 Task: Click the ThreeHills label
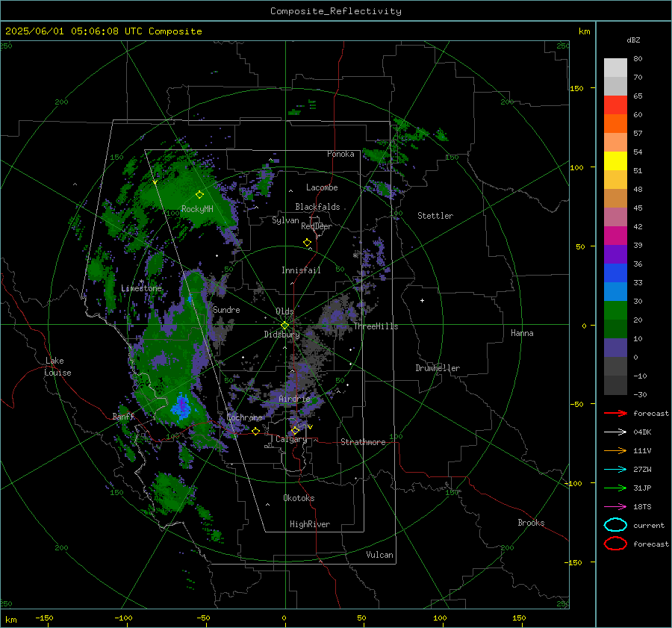(x=376, y=326)
